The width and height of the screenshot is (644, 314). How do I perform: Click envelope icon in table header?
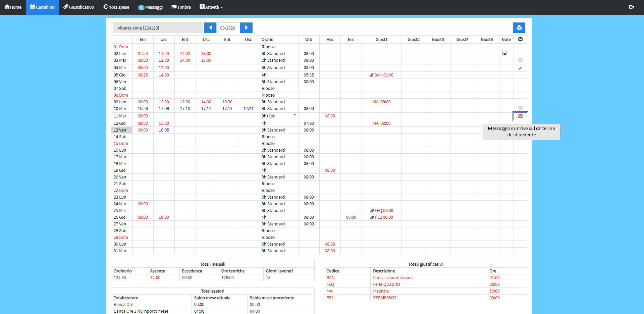pos(520,39)
